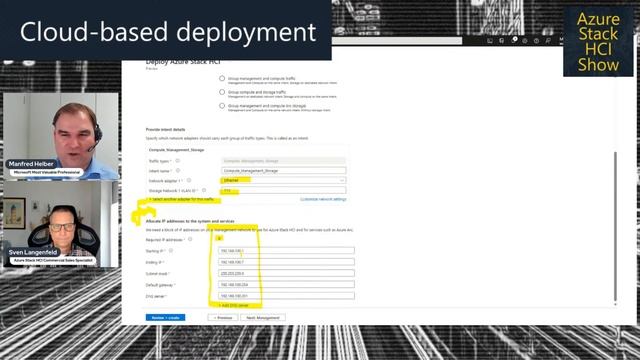640x360 pixels.
Task: Click the Review + create button
Action: click(x=165, y=318)
